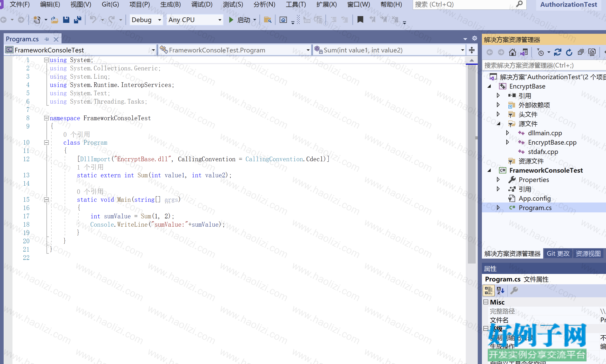The height and width of the screenshot is (364, 606).
Task: Click the Sync with Active Document icon
Action: pyautogui.click(x=557, y=52)
